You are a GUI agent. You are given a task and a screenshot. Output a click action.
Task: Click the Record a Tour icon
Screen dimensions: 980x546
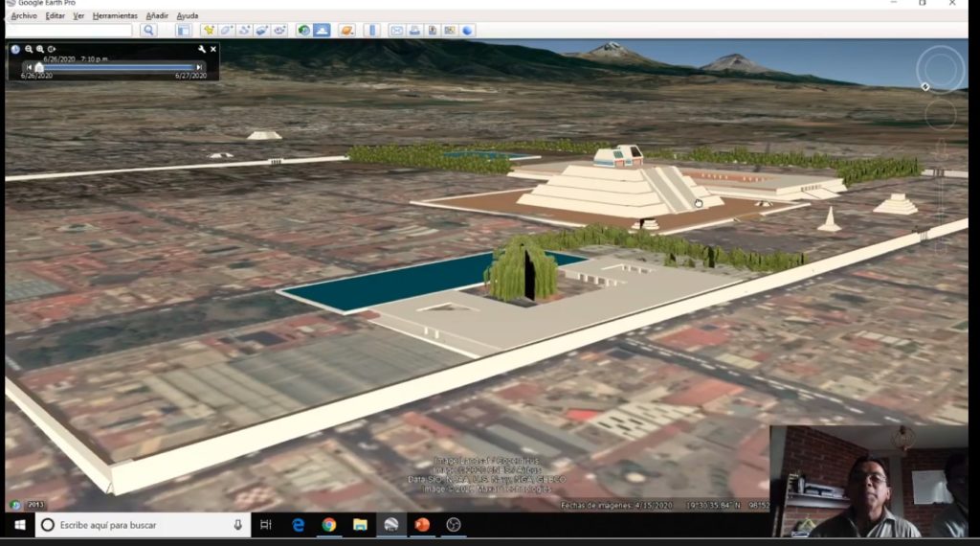coord(279,31)
